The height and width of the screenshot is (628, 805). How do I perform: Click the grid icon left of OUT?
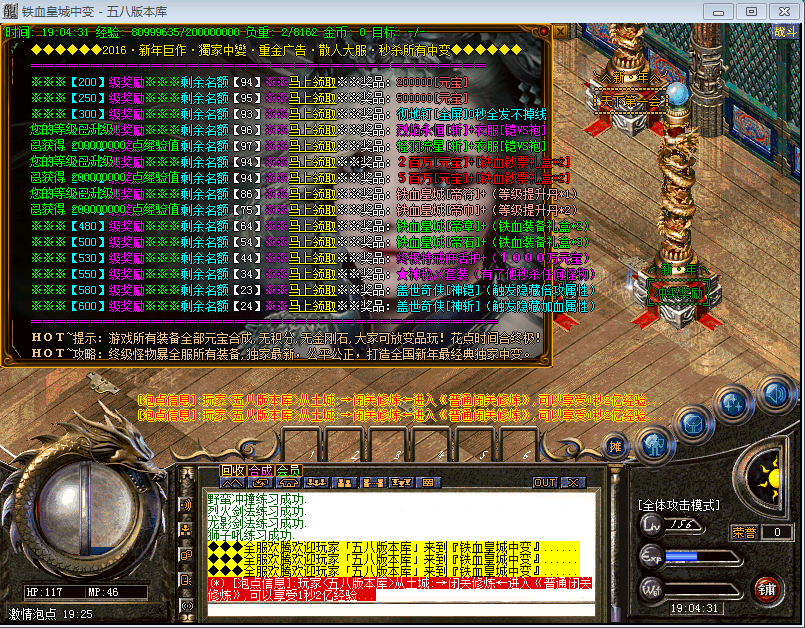[430, 483]
